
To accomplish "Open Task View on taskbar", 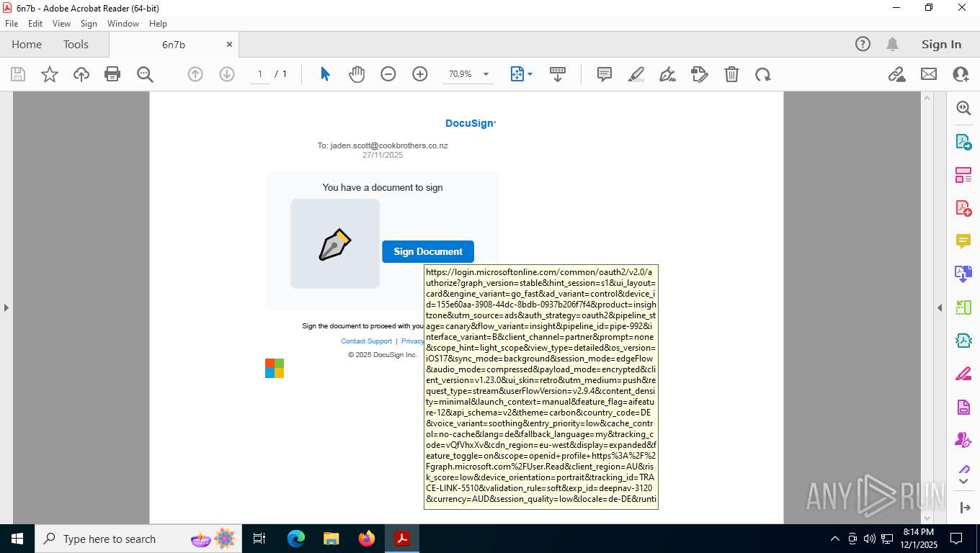I will tap(259, 539).
